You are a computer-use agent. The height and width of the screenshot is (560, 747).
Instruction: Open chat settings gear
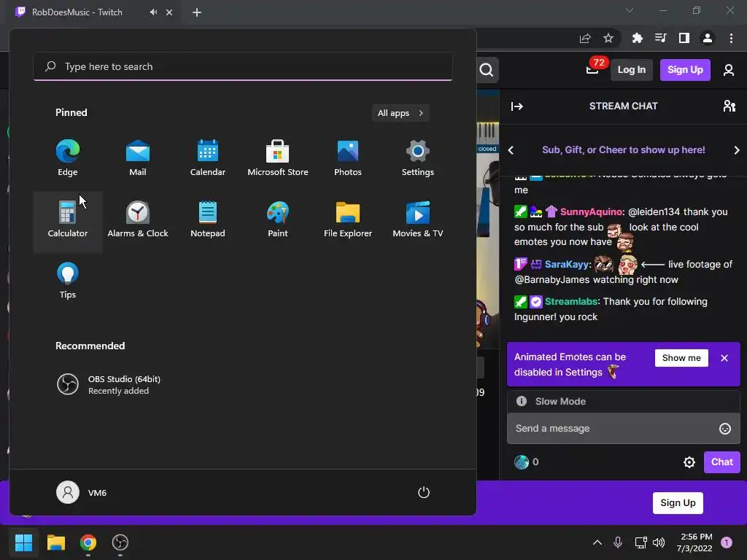pos(689,462)
